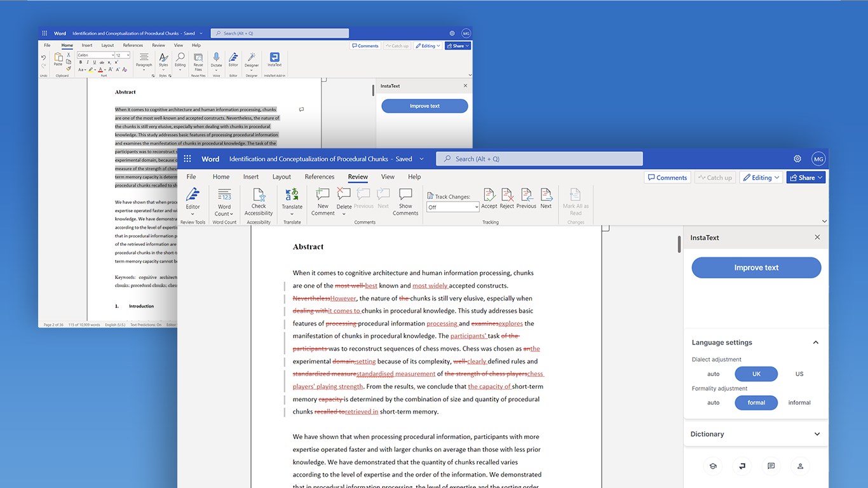Open Comments pane button in front window
This screenshot has height=488, width=868.
pyautogui.click(x=667, y=177)
